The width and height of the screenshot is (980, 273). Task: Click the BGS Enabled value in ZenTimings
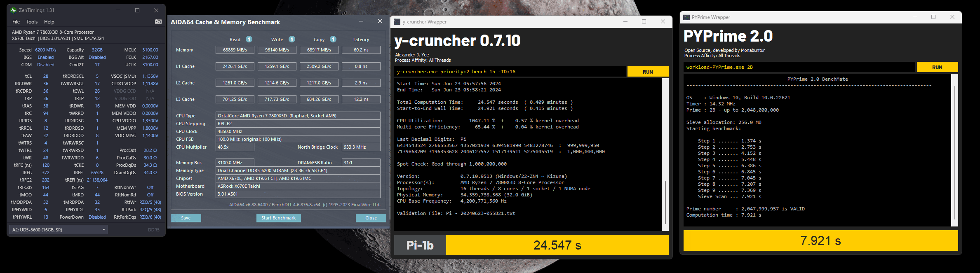(x=46, y=57)
